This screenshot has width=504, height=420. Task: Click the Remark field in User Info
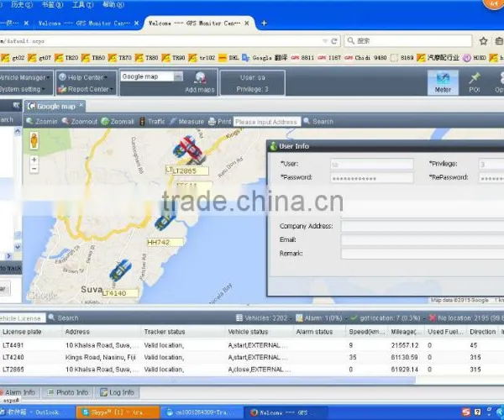[x=423, y=254]
